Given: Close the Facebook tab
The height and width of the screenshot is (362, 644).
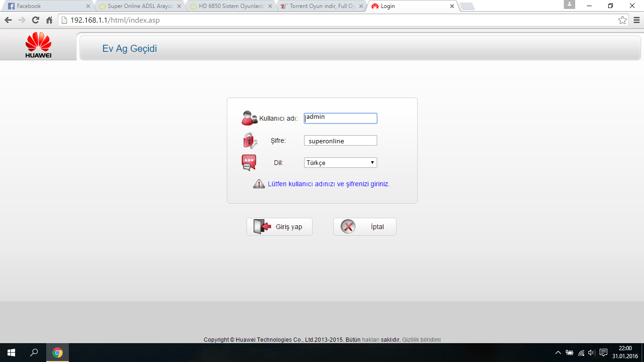Looking at the screenshot, I should tap(88, 7).
